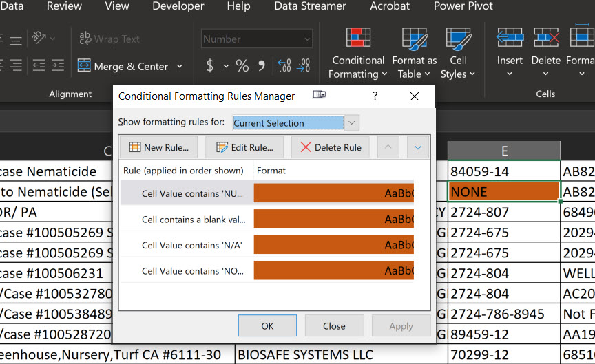Select the 'case Nematicide' cell
The height and width of the screenshot is (364, 595).
(56, 171)
